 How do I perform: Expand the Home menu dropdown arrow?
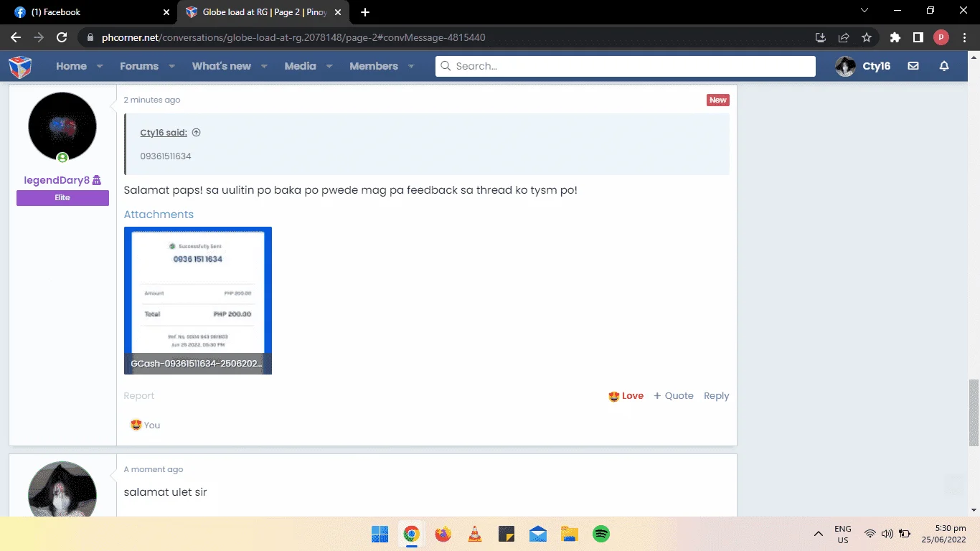click(x=100, y=66)
